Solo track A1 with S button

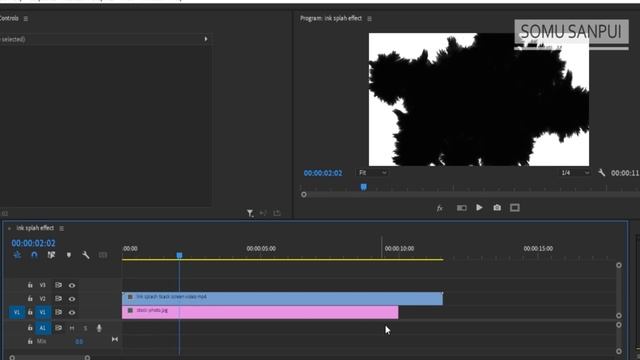tap(85, 328)
